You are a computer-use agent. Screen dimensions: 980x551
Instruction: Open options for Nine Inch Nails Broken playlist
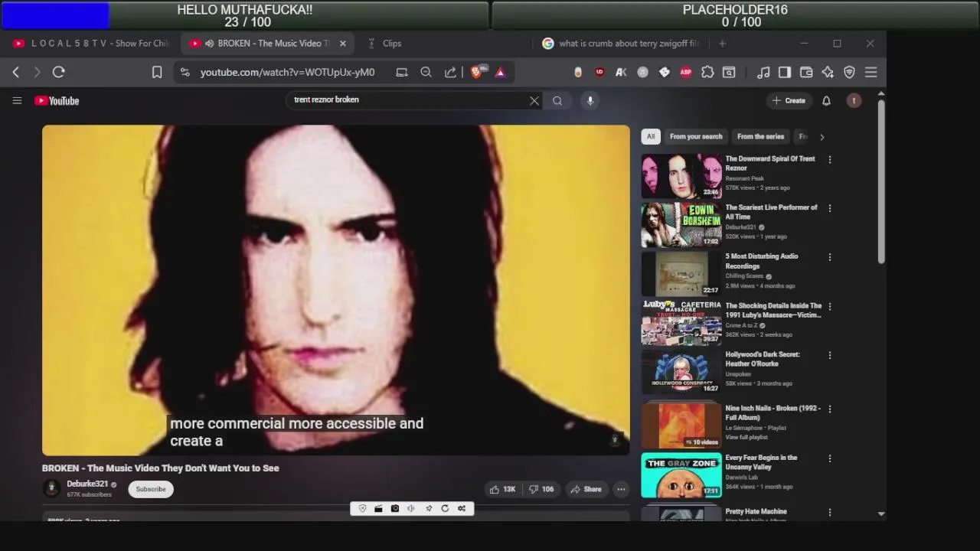829,409
